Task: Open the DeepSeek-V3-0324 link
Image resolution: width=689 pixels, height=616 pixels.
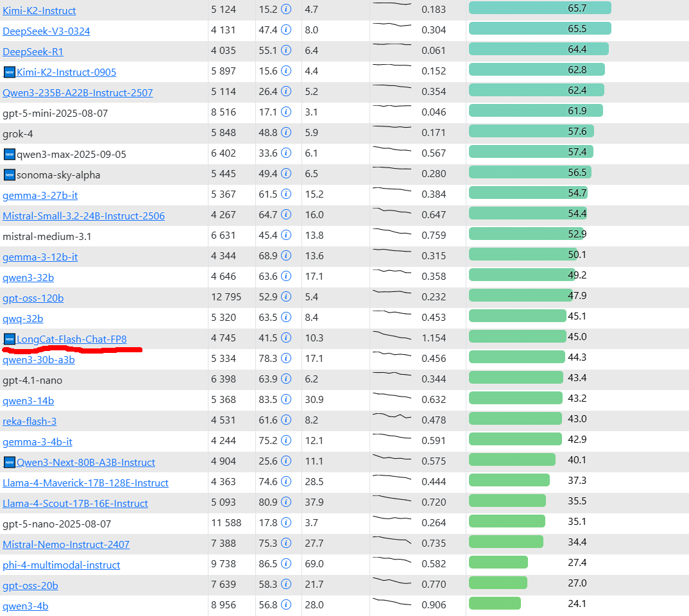Action: click(x=46, y=31)
